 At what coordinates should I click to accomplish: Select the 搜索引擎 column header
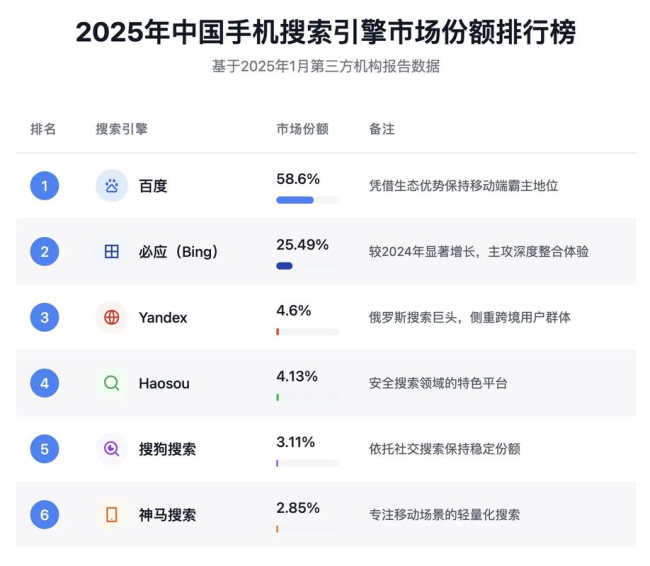[121, 129]
